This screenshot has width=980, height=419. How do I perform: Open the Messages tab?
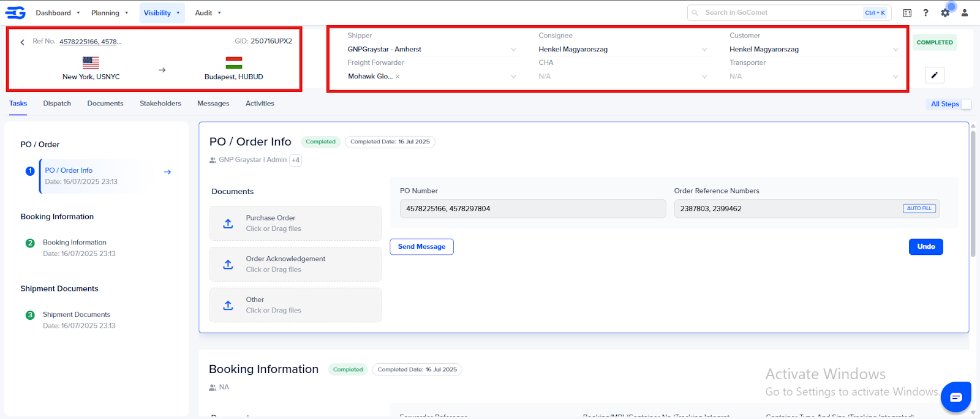pyautogui.click(x=213, y=104)
